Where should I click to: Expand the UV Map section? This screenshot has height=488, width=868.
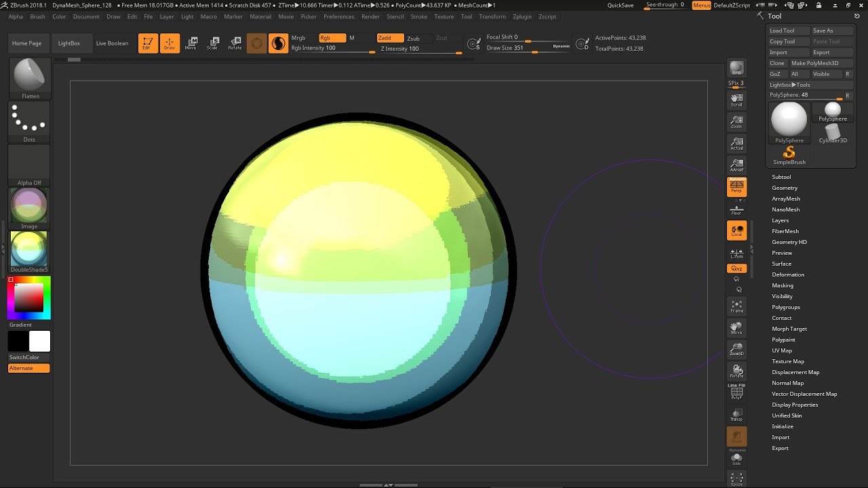tap(782, 350)
